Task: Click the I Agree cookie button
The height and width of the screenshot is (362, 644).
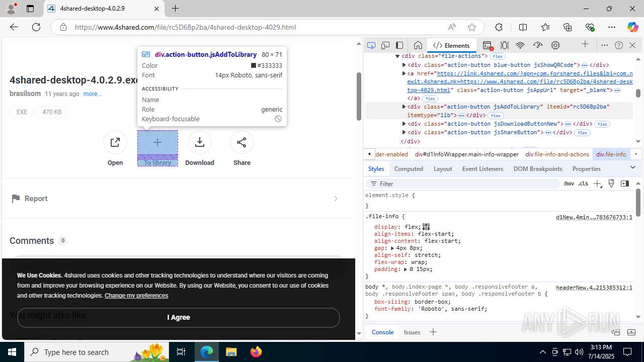Action: click(179, 317)
